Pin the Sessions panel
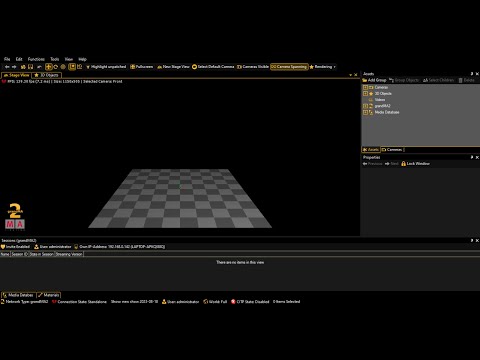The height and width of the screenshot is (360, 480). [472, 240]
